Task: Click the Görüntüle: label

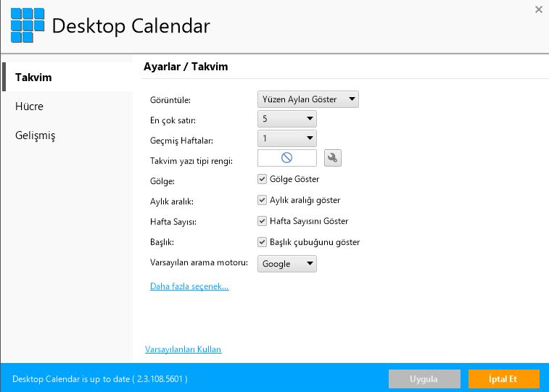Action: point(170,100)
